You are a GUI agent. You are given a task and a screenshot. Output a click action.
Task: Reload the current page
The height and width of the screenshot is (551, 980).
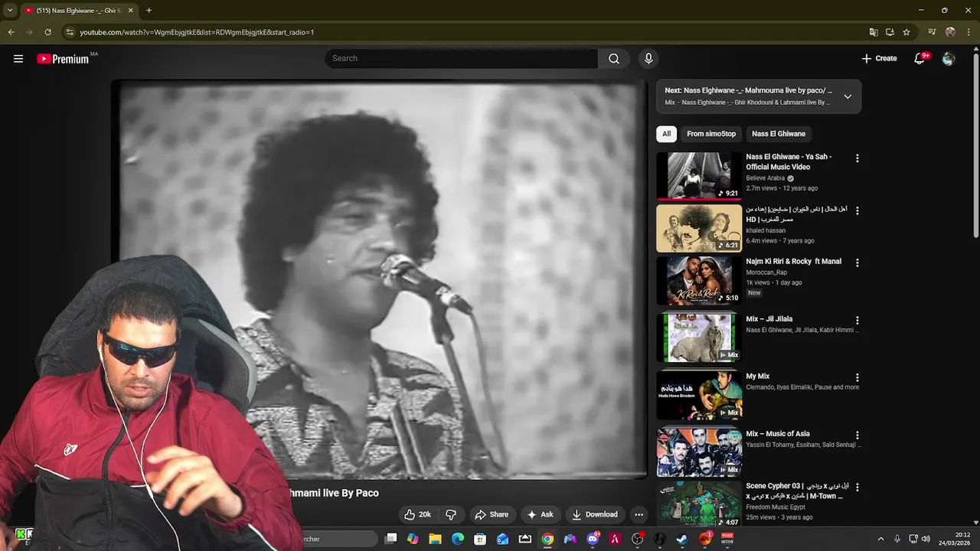pyautogui.click(x=47, y=32)
